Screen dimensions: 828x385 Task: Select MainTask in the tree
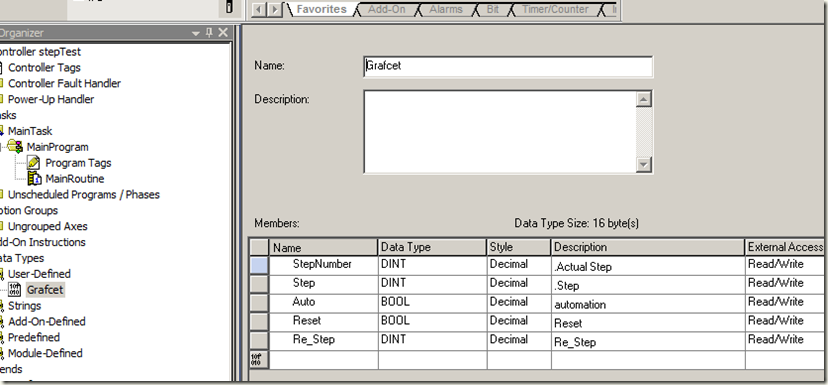30,131
